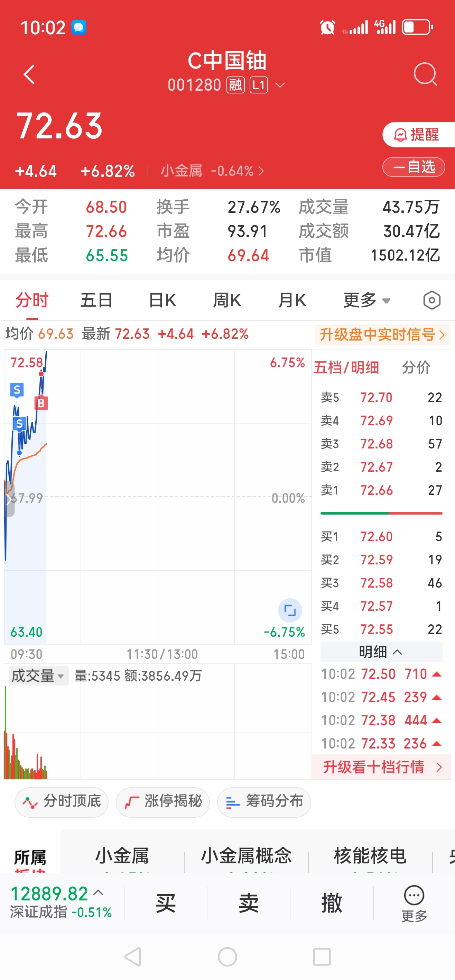Expand stock code dropdown chevron
The height and width of the screenshot is (980, 455).
pyautogui.click(x=280, y=85)
